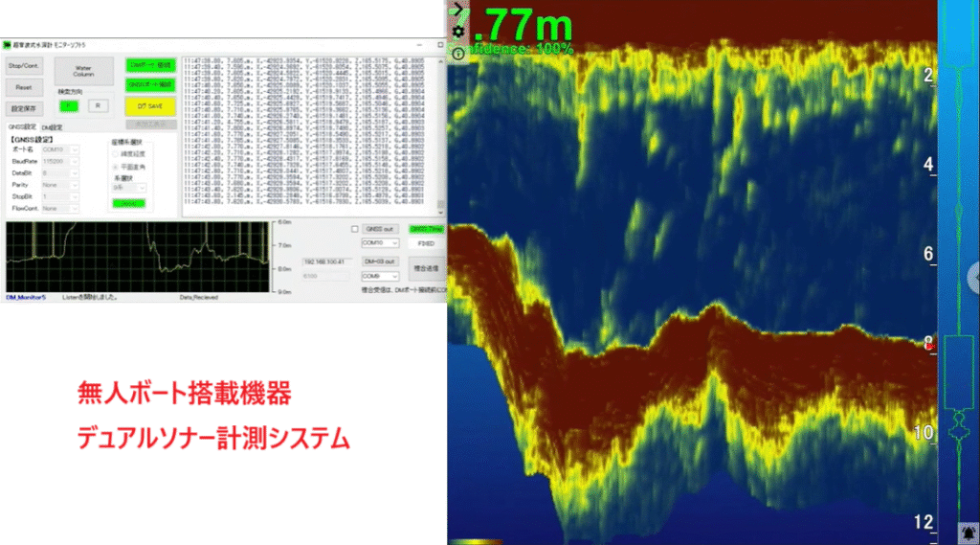Open sonar settings gear icon
The image size is (980, 545).
(x=458, y=32)
